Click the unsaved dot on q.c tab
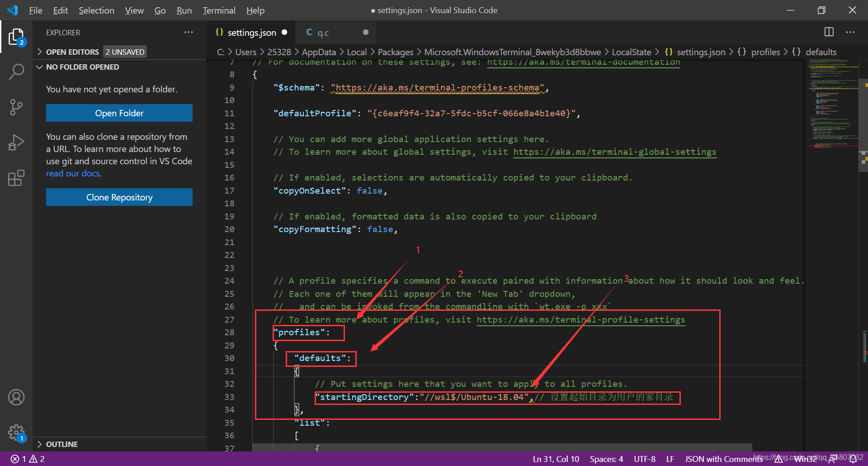Viewport: 868px width, 466px height. click(366, 32)
